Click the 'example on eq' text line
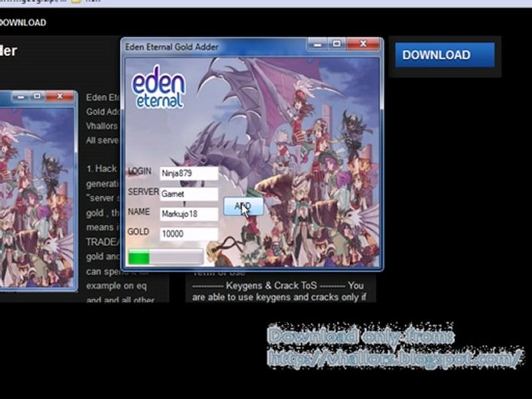The height and width of the screenshot is (399, 532). (x=116, y=286)
